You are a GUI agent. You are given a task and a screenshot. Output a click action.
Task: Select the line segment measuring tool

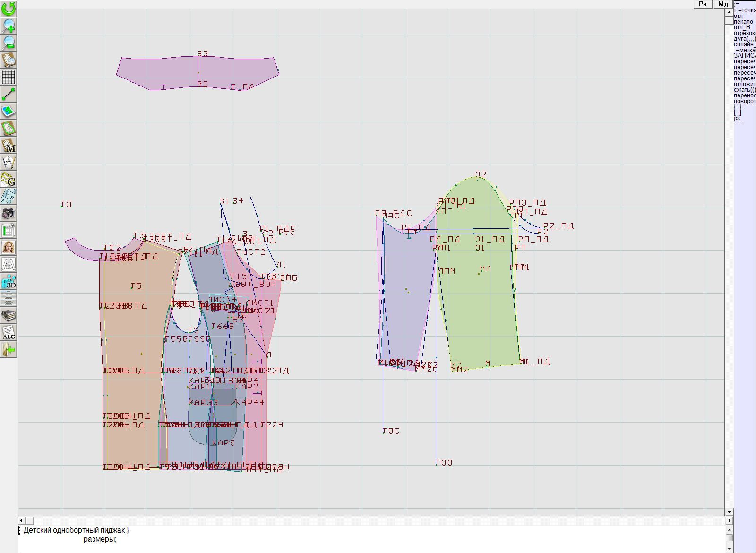[x=9, y=94]
